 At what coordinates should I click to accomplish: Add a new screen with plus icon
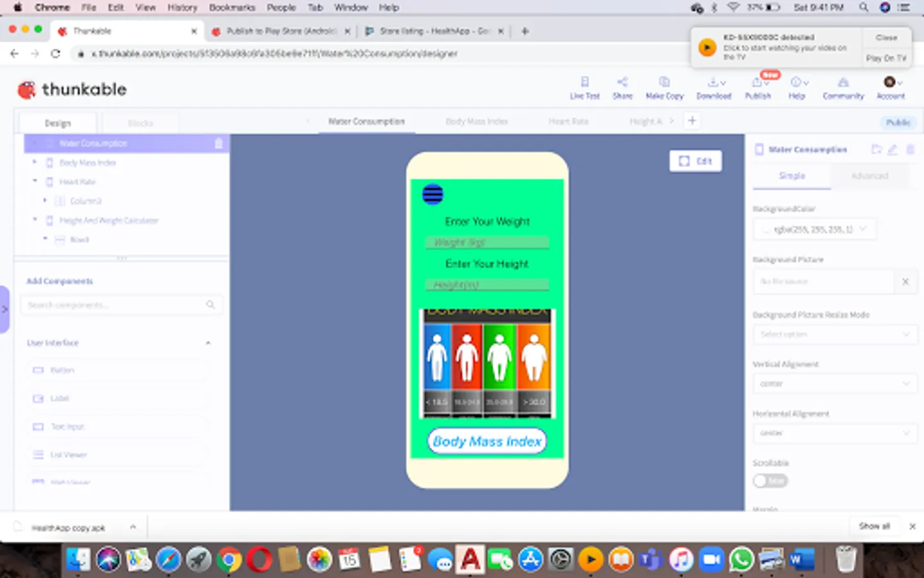[x=692, y=121]
